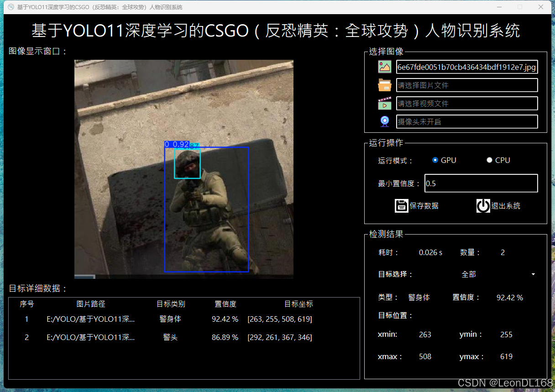This screenshot has height=392, width=555.
Task: Click coordinates [263, 255, 508, 619] cell
Action: pos(280,319)
